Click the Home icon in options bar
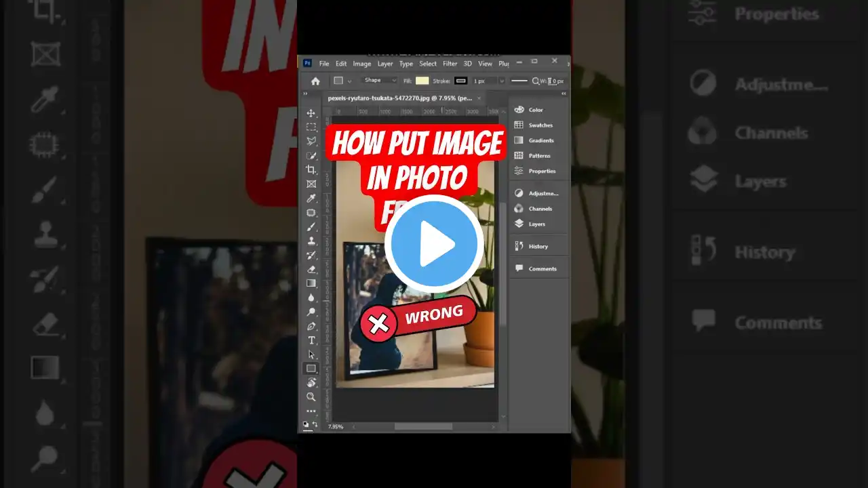Image resolution: width=868 pixels, height=488 pixels. click(315, 81)
